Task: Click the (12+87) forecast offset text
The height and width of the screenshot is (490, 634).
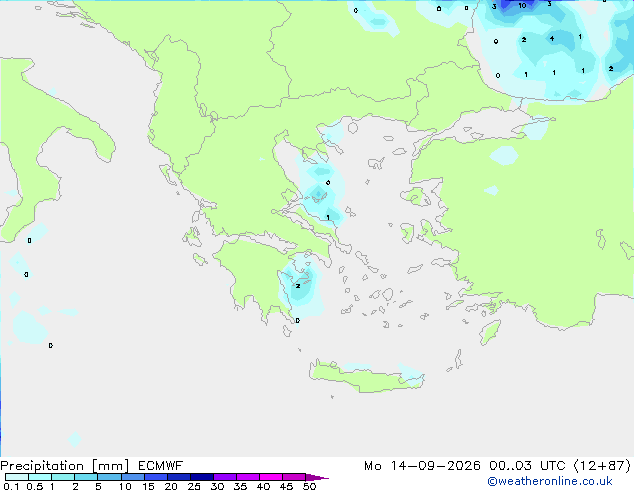Action: [602, 466]
